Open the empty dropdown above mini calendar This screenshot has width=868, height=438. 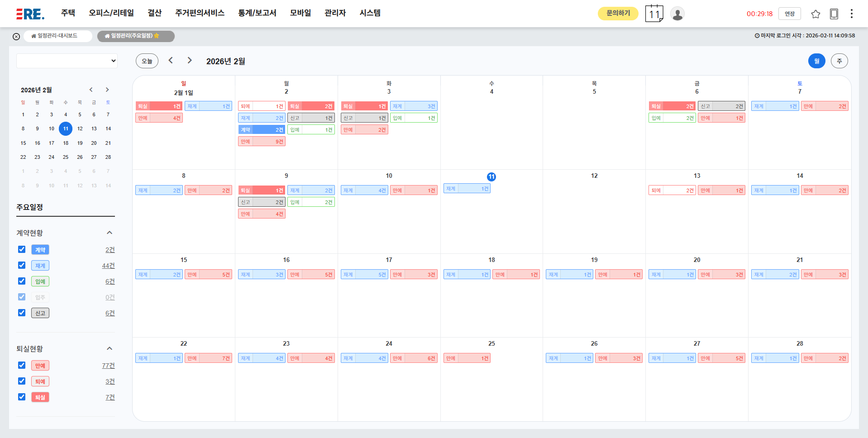[x=67, y=61]
